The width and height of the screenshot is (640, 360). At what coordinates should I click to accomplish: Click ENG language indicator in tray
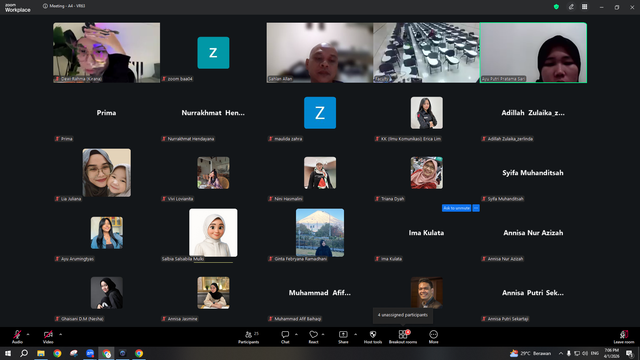(595, 353)
